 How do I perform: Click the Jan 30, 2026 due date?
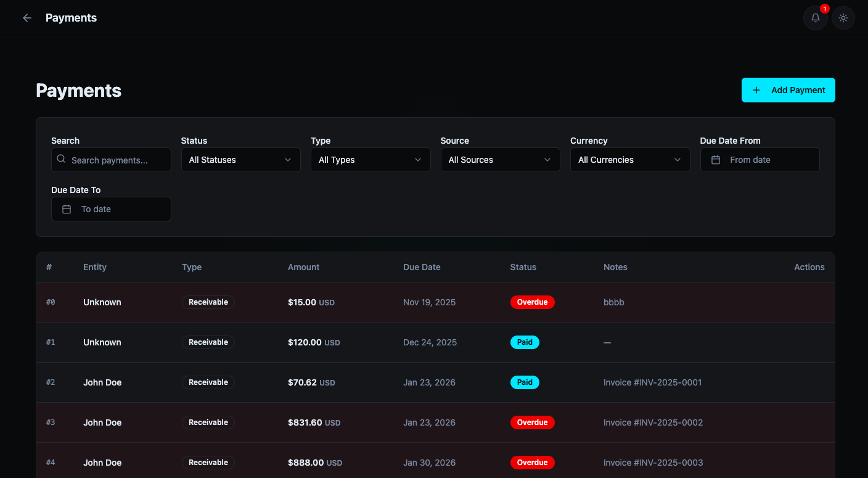[429, 463]
